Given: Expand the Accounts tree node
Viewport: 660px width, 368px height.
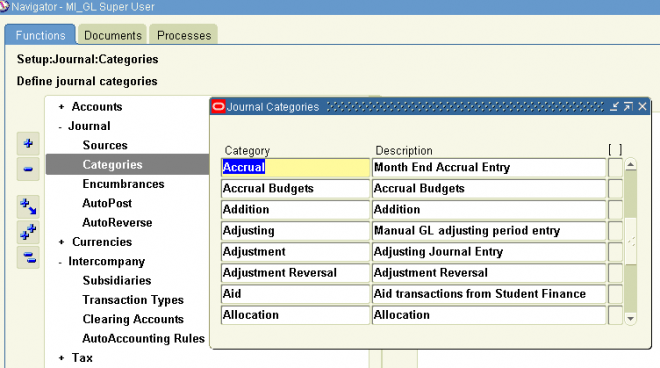Looking at the screenshot, I should coord(61,107).
